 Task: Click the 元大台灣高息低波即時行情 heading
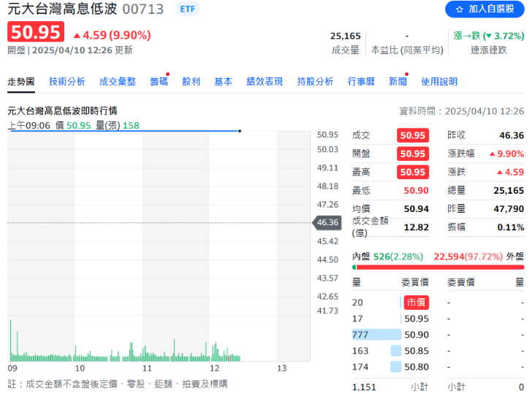tap(62, 110)
